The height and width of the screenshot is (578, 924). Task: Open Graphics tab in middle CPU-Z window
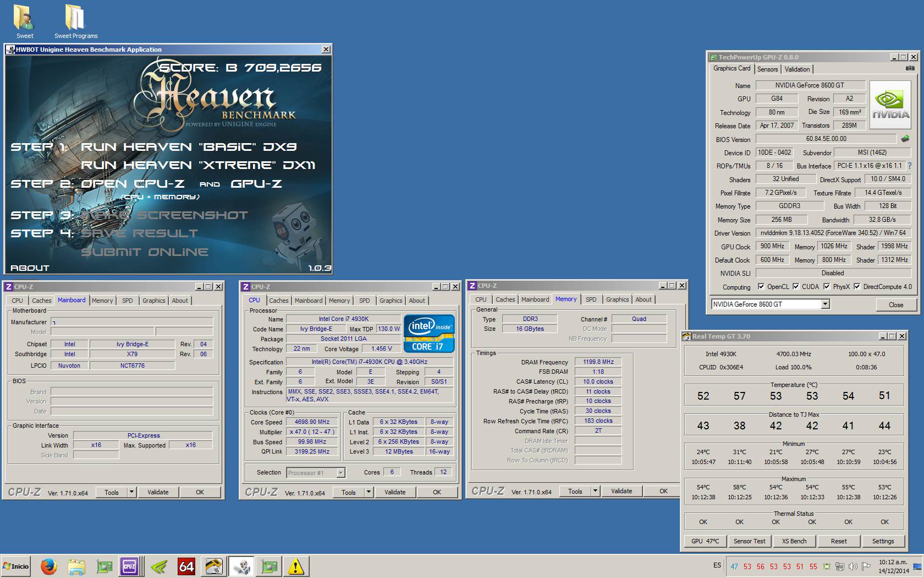tap(391, 301)
